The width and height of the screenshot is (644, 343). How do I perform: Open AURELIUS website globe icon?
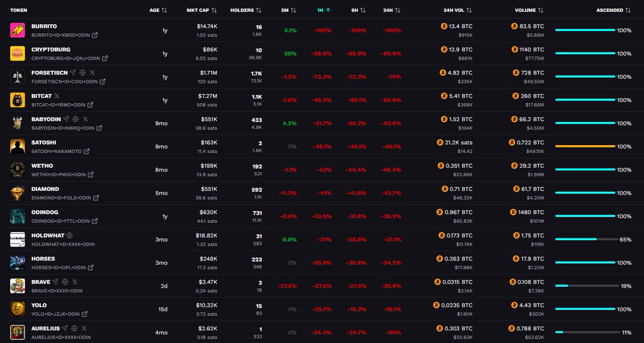click(x=75, y=327)
